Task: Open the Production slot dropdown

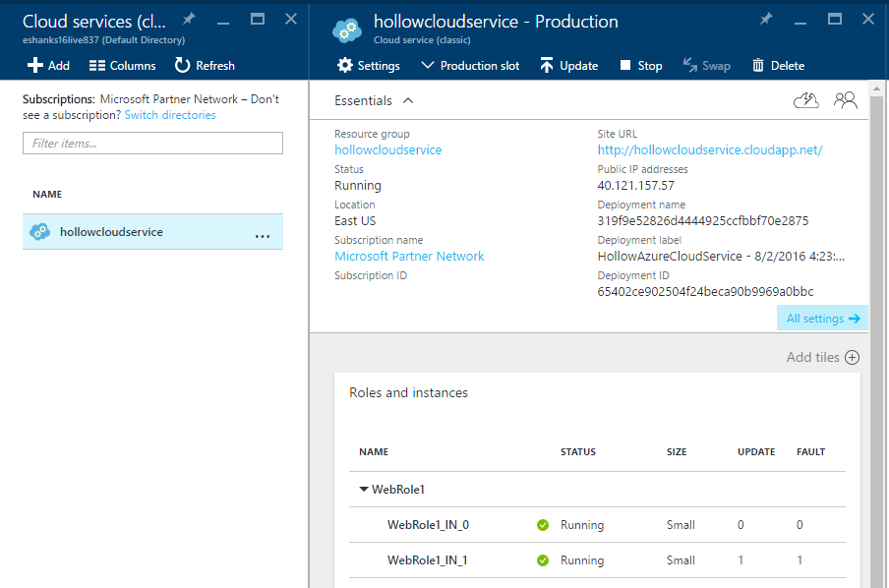Action: [x=470, y=66]
